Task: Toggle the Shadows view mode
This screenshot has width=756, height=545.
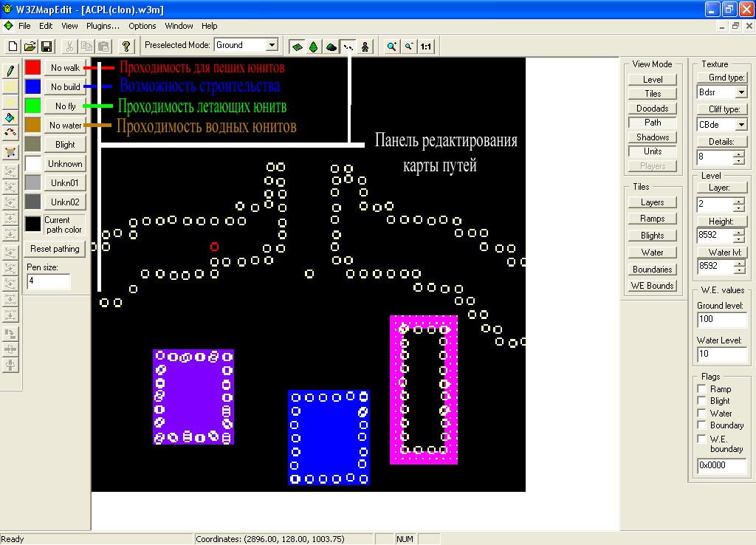Action: [653, 137]
